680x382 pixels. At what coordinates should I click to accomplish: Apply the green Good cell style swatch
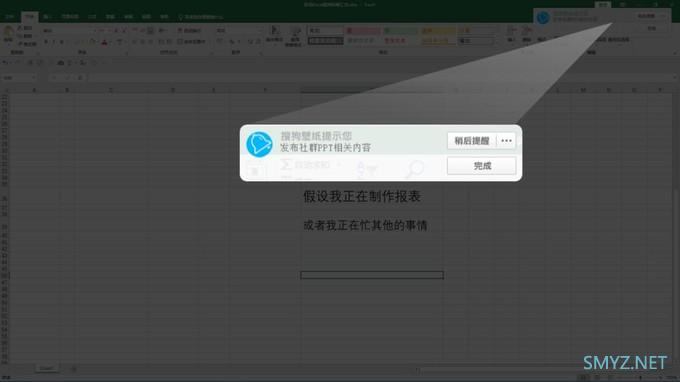coord(401,31)
